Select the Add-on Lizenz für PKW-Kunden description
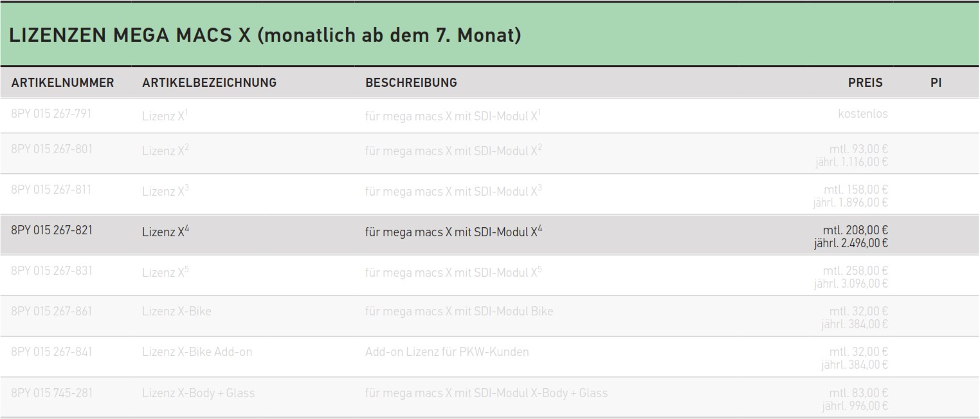Screen dimensions: 980x419 (x=447, y=352)
